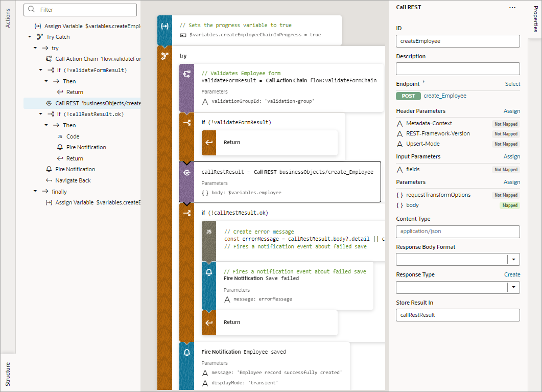Click Store Result In callRestResult field
Image resolution: width=542 pixels, height=392 pixels.
coord(458,315)
